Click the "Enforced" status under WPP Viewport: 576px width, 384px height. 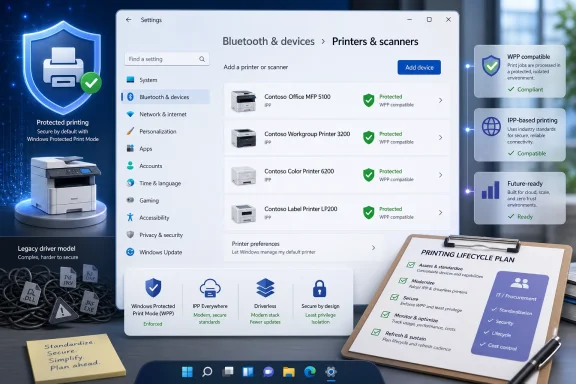click(153, 324)
